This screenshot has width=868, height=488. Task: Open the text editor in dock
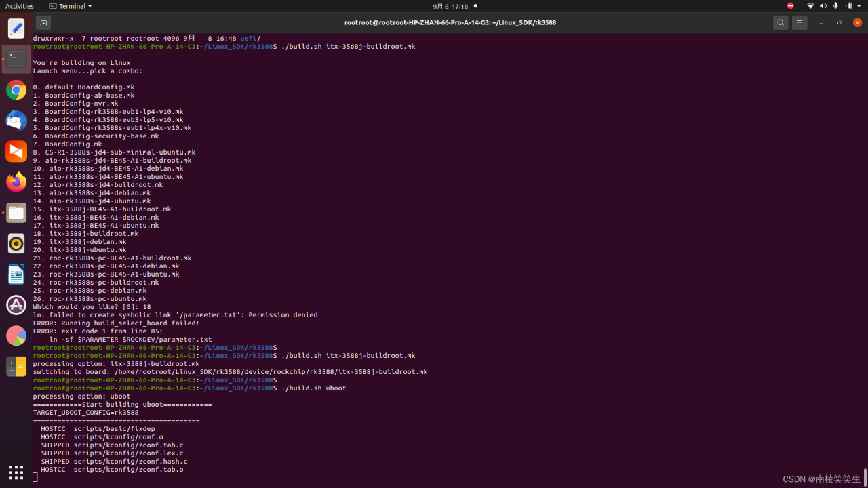click(16, 28)
